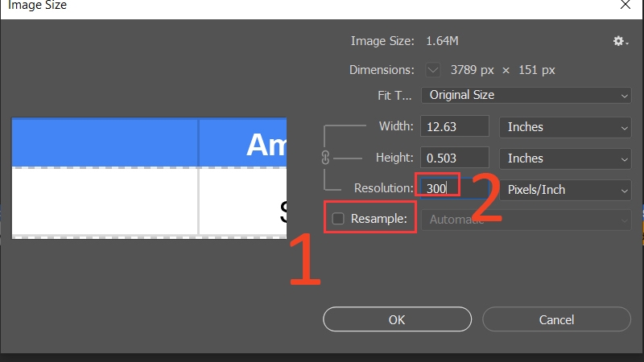Open the Height units Inches dropdown
644x362 pixels.
click(x=565, y=158)
